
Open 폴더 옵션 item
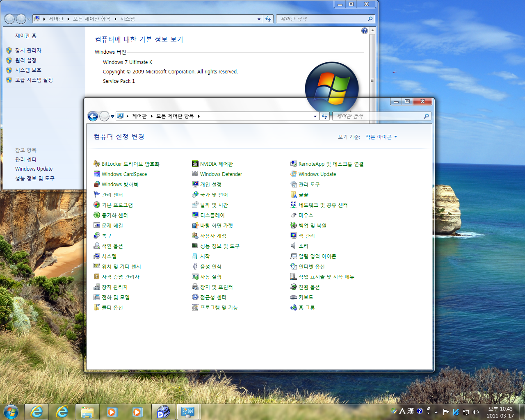(108, 307)
